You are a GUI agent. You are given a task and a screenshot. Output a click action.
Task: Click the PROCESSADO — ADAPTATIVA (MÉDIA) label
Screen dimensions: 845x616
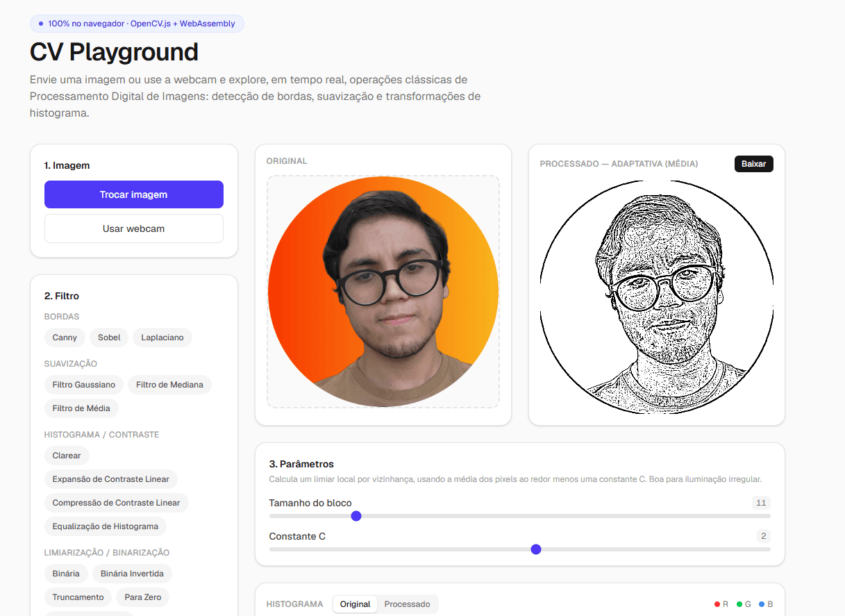[619, 164]
